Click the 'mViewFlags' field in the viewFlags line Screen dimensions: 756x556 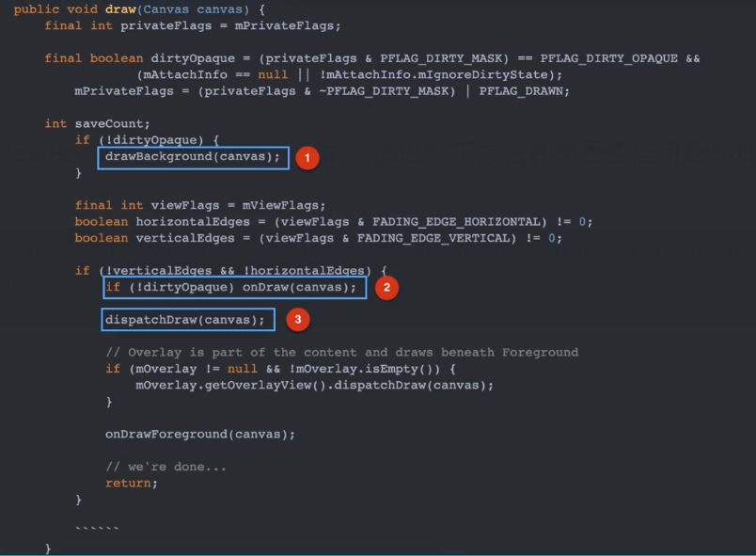pyautogui.click(x=280, y=205)
